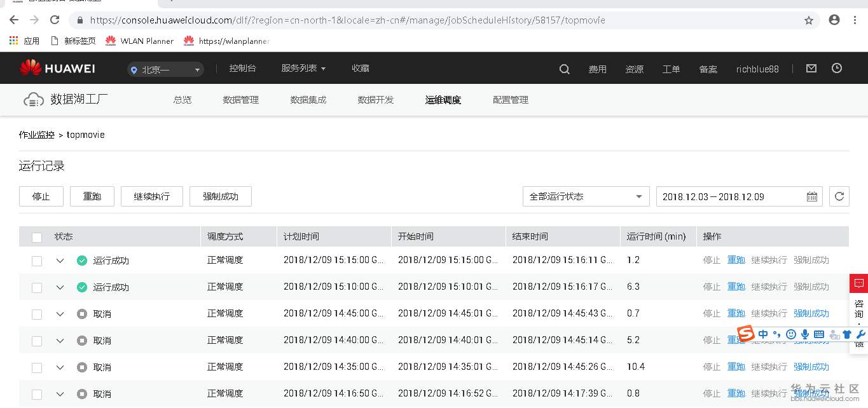This screenshot has width=868, height=408.
Task: Click the search magnifier icon in header
Action: (564, 69)
